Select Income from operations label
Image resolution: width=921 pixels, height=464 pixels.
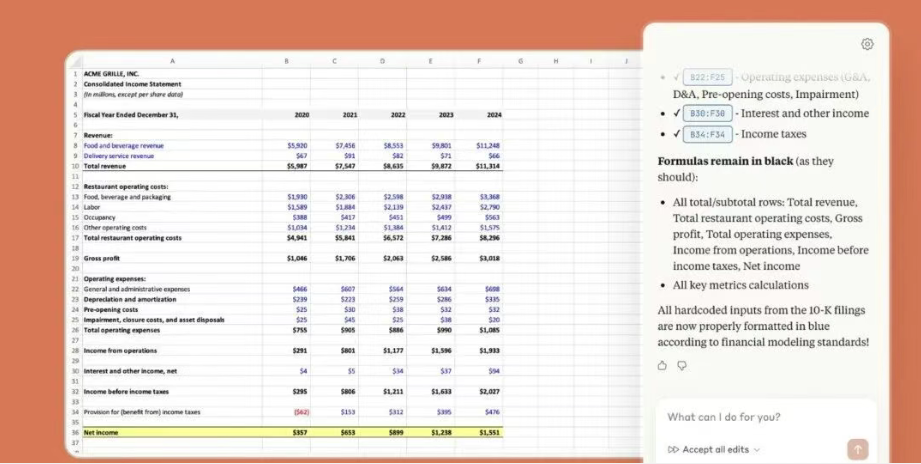point(120,351)
